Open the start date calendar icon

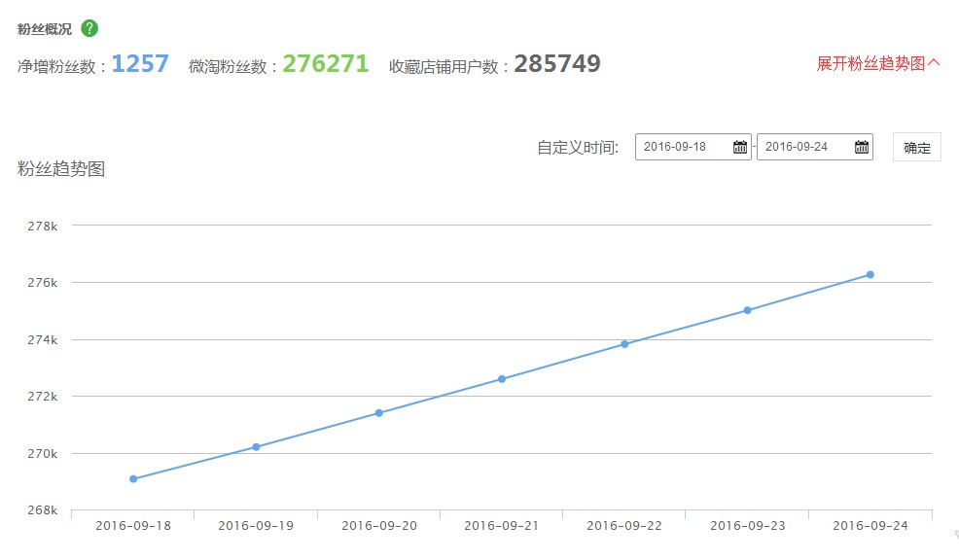739,147
